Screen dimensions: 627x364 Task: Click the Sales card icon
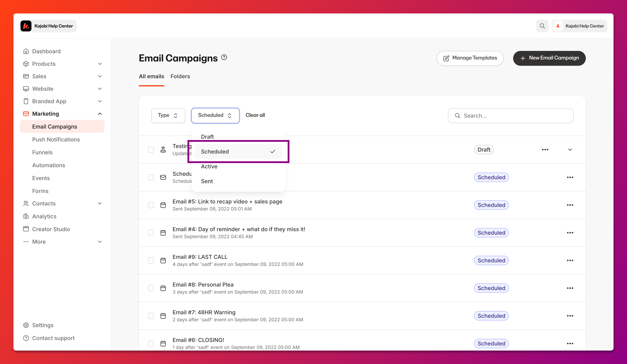click(x=26, y=76)
